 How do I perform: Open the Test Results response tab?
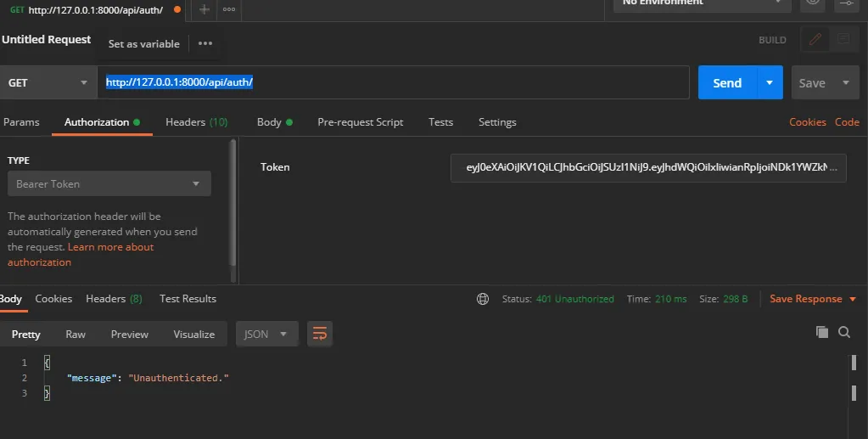coord(188,299)
